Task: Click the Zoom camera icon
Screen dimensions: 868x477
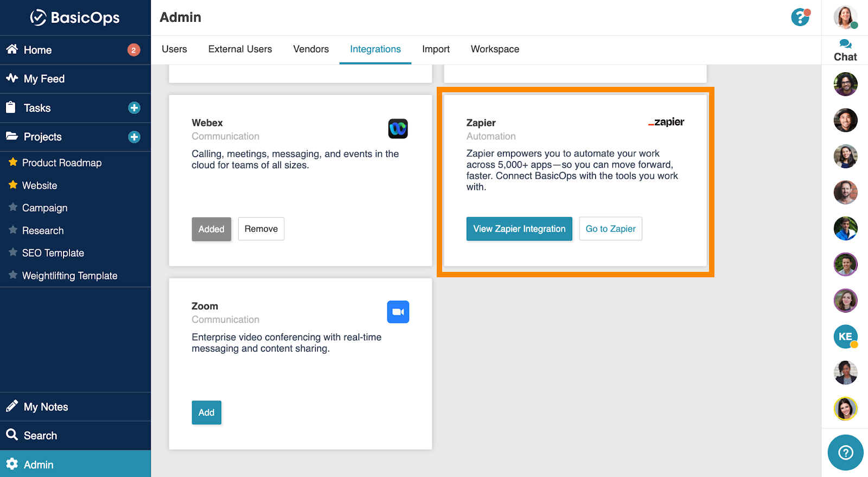Action: [398, 312]
